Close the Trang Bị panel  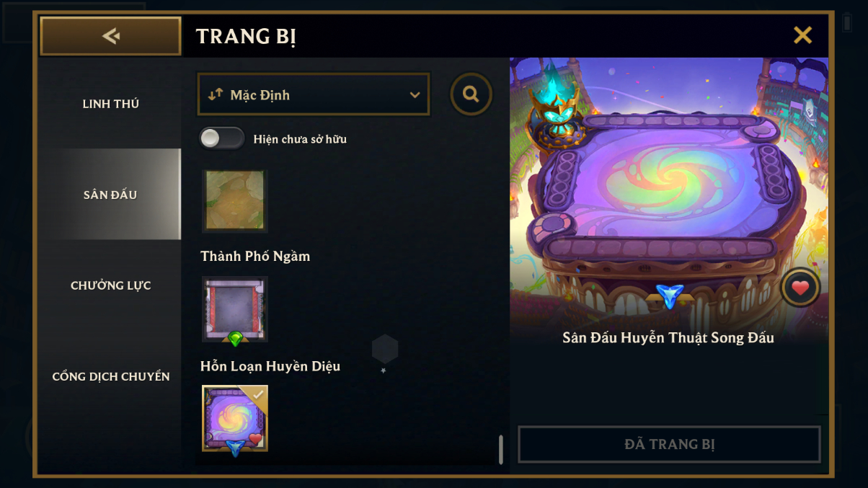(x=802, y=35)
